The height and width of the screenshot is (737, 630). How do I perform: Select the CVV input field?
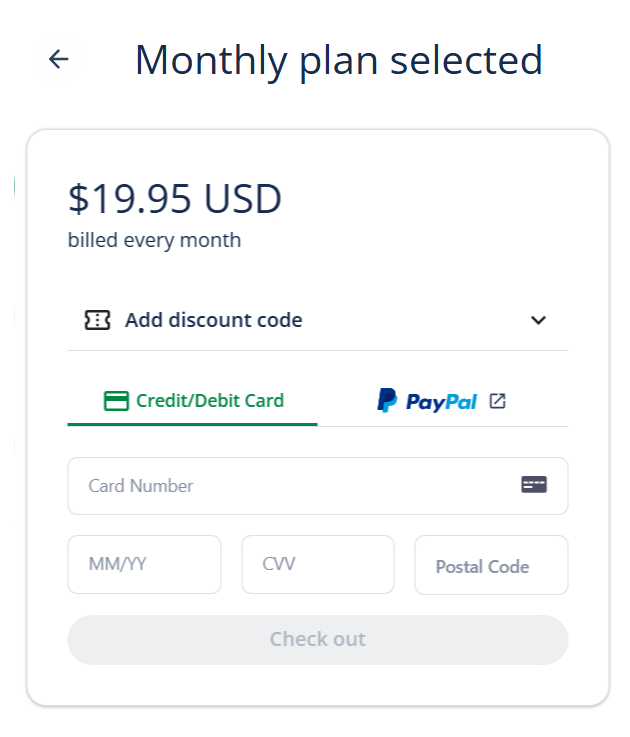tap(317, 565)
